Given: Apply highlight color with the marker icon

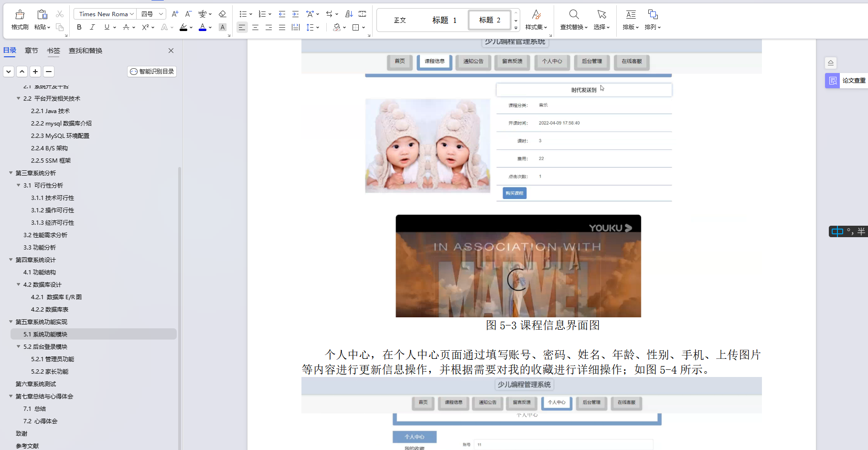Looking at the screenshot, I should [x=183, y=27].
